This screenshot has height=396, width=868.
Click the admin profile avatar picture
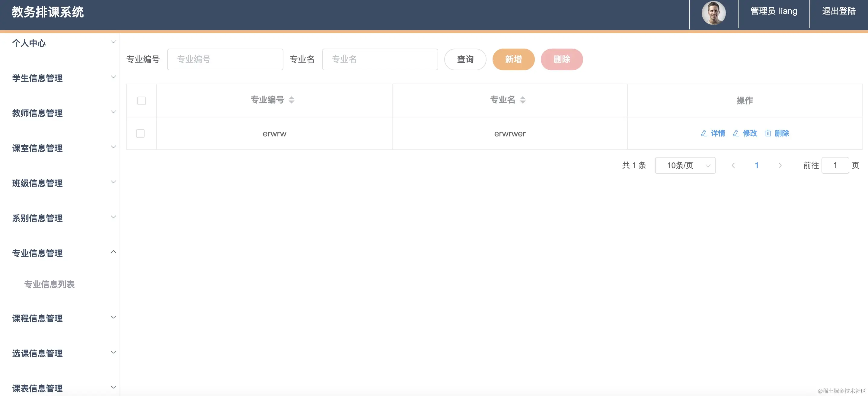pyautogui.click(x=713, y=14)
